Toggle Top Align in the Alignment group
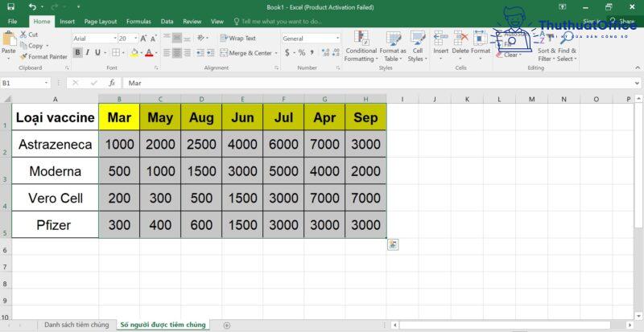The height and width of the screenshot is (332, 644). coord(167,38)
